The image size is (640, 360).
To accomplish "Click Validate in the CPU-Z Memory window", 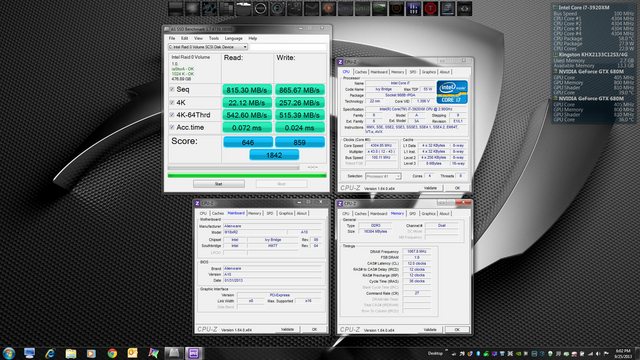I will click(x=430, y=329).
